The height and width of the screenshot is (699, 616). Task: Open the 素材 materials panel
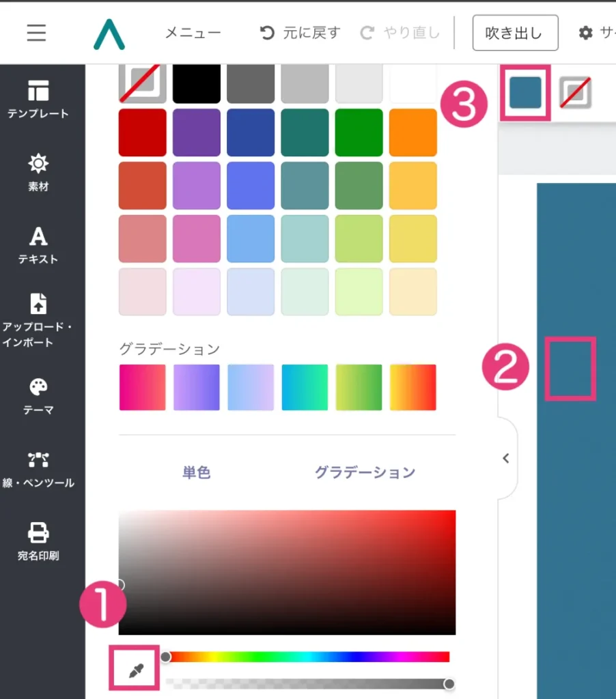(38, 173)
